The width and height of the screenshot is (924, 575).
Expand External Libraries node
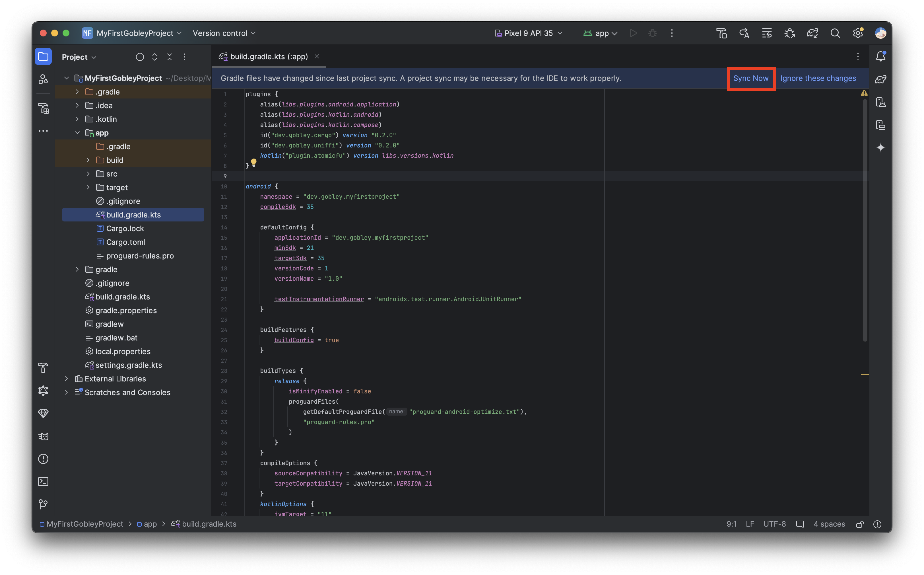pos(67,379)
